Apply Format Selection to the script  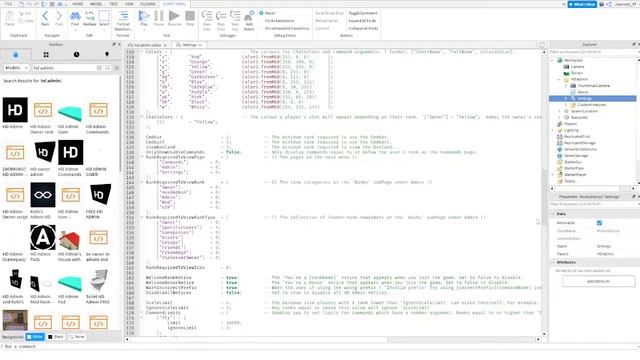tap(123, 20)
